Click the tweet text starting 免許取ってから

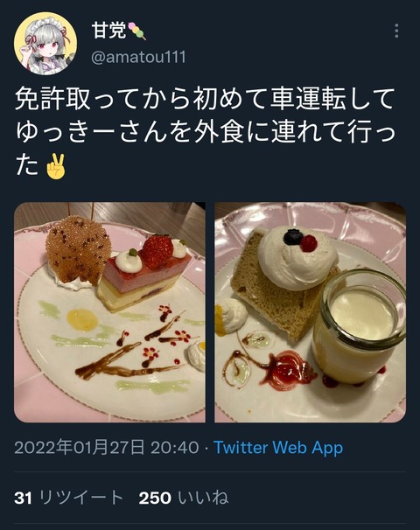coord(206,131)
